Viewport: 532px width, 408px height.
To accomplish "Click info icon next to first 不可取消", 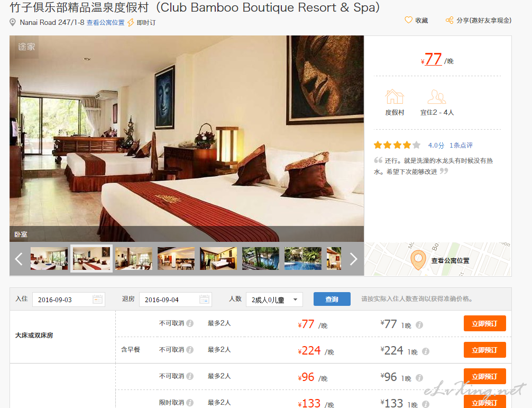I will [x=190, y=323].
